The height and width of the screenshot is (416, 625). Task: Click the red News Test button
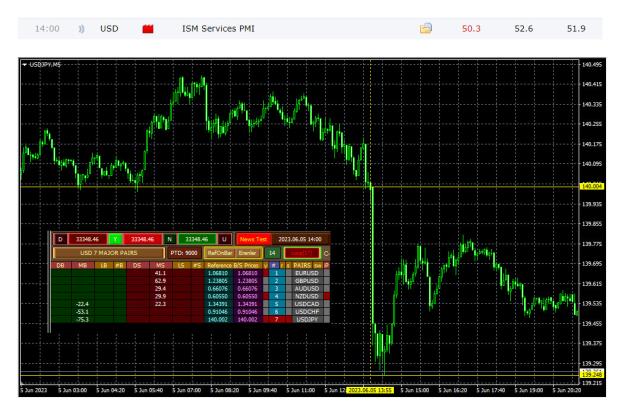point(254,239)
